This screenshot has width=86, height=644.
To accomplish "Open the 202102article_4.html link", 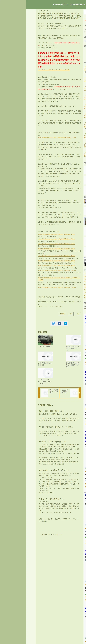I will point(56,239).
